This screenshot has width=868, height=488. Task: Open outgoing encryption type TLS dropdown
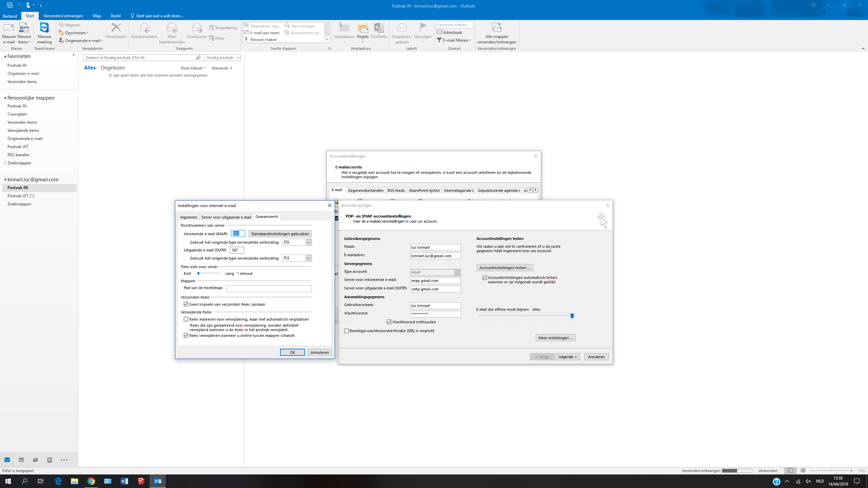pos(308,258)
